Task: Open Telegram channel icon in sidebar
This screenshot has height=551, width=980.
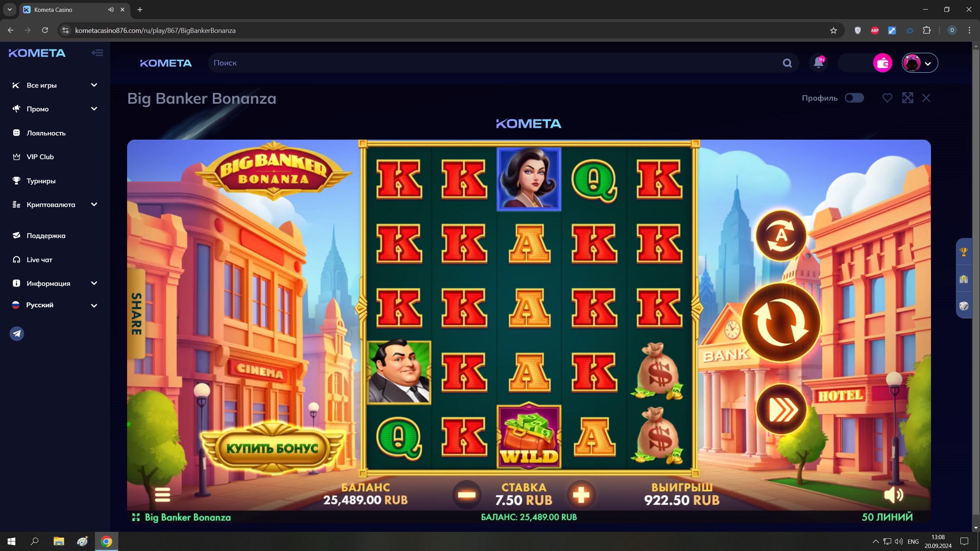Action: [x=17, y=334]
